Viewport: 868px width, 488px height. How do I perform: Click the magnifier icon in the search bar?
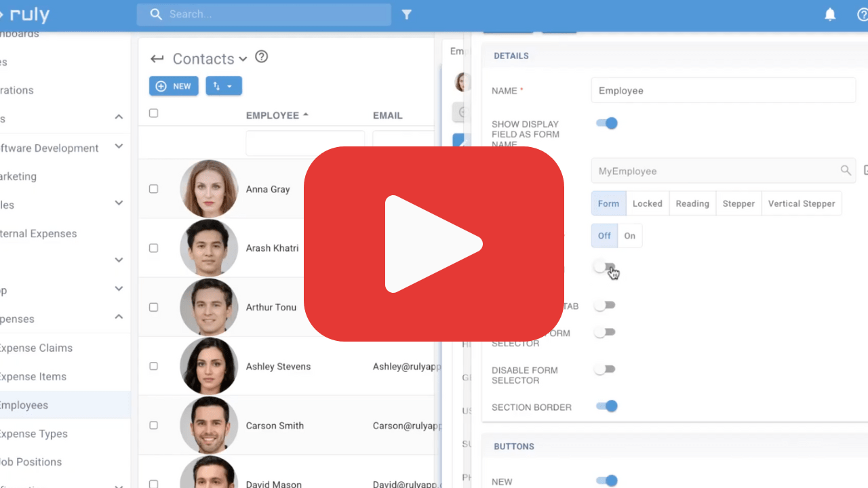(x=156, y=14)
